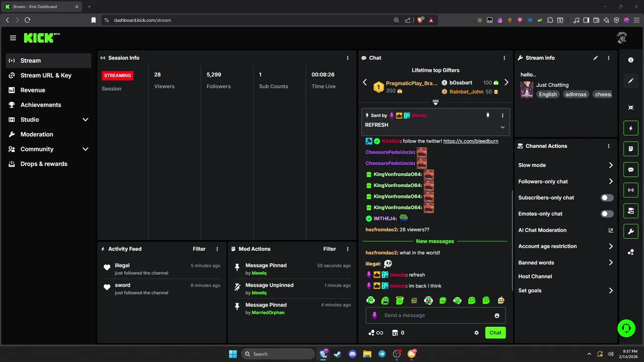644x362 pixels.
Task: Show next top gifters with right arrow
Action: coord(506,82)
